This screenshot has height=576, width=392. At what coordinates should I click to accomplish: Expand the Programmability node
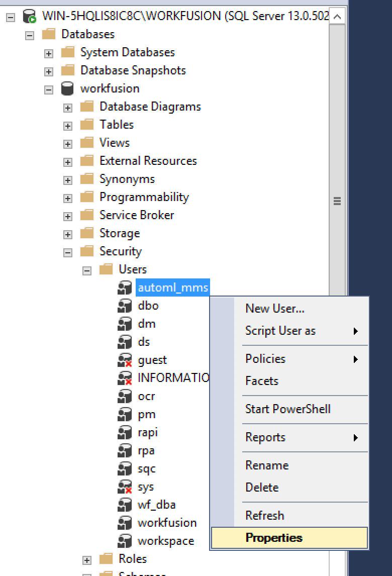pyautogui.click(x=68, y=199)
